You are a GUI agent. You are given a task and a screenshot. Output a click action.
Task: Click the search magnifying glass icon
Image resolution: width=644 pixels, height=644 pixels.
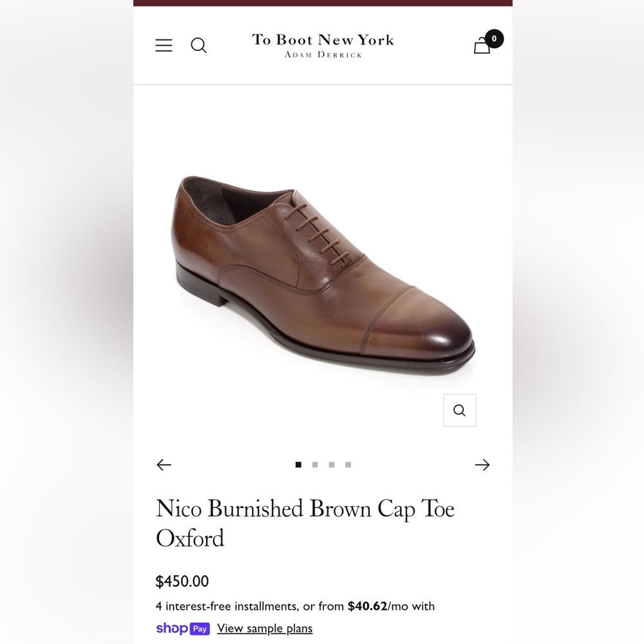point(198,45)
